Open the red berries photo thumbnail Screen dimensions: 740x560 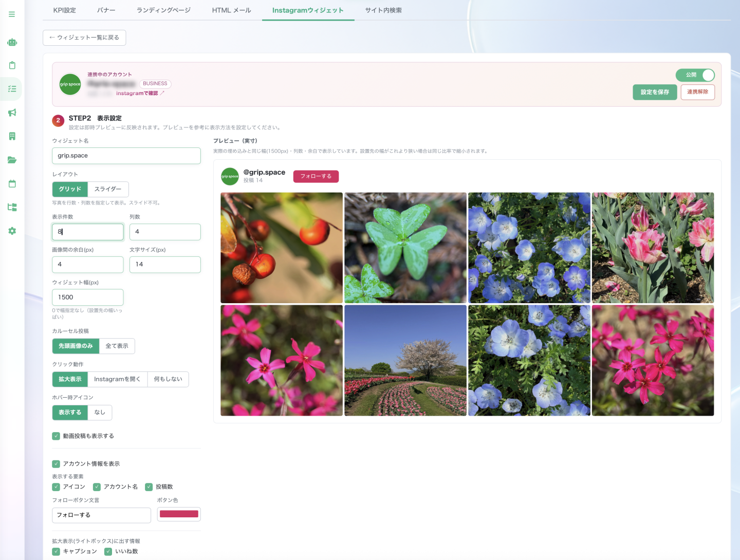click(282, 248)
